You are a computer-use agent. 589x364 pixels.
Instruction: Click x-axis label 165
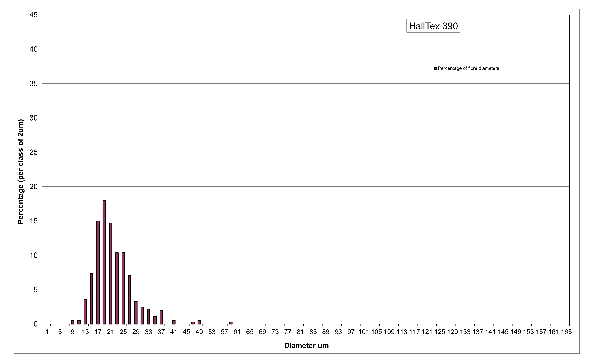[x=566, y=332]
